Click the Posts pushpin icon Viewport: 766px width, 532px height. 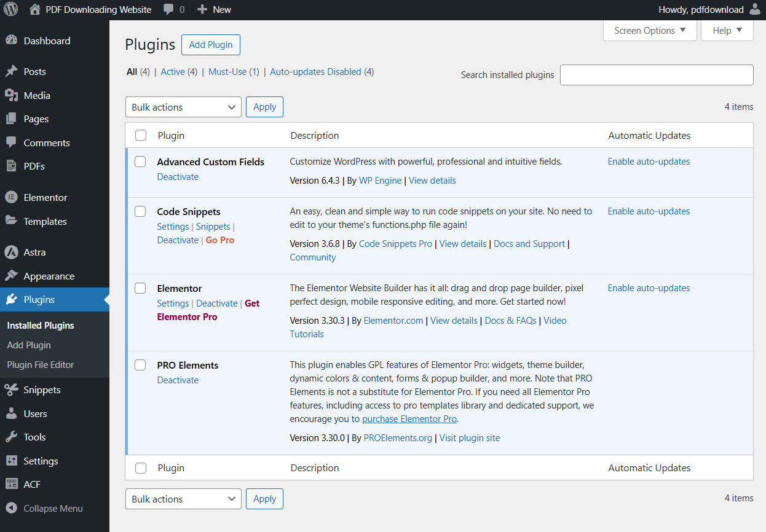point(11,71)
